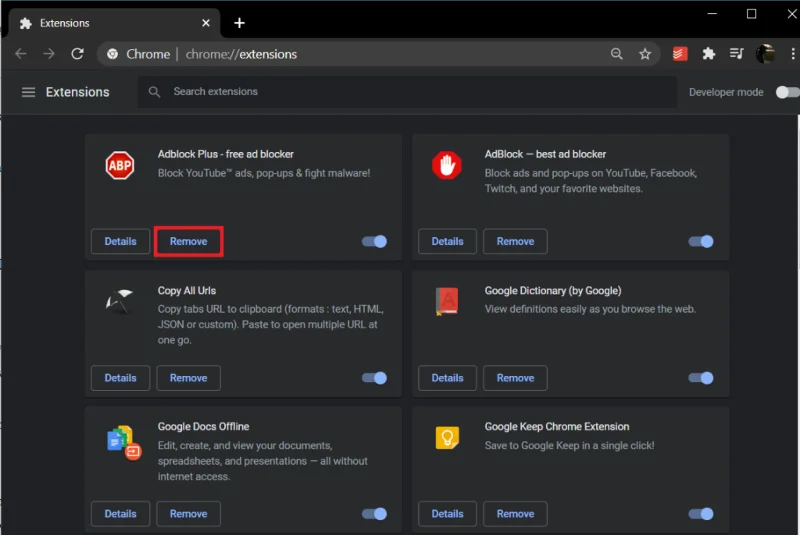Click the 'Extensions' page heading text
This screenshot has height=535, width=800.
click(x=78, y=92)
